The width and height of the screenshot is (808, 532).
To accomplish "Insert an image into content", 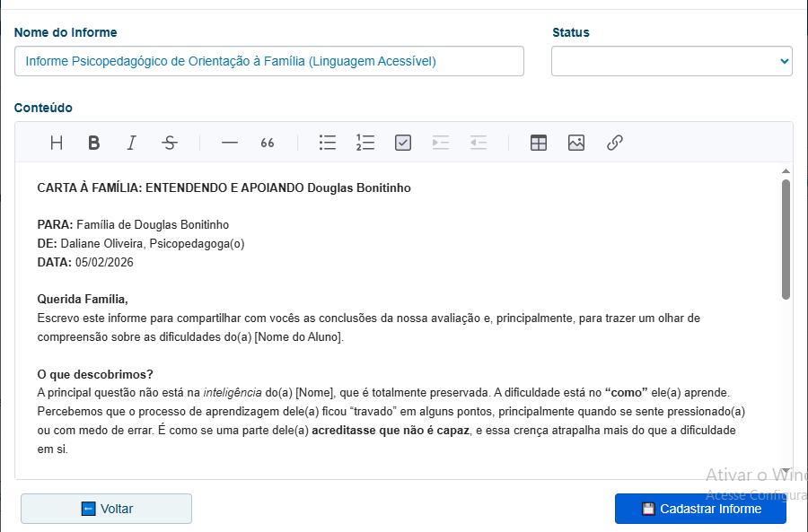I will tap(576, 143).
